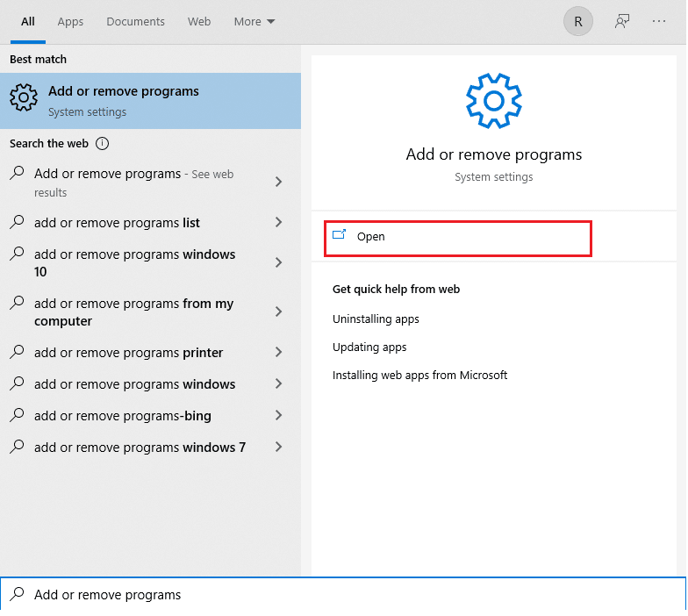Click magnifier icon beside 'See web results' row
The height and width of the screenshot is (616, 688).
[x=17, y=172]
